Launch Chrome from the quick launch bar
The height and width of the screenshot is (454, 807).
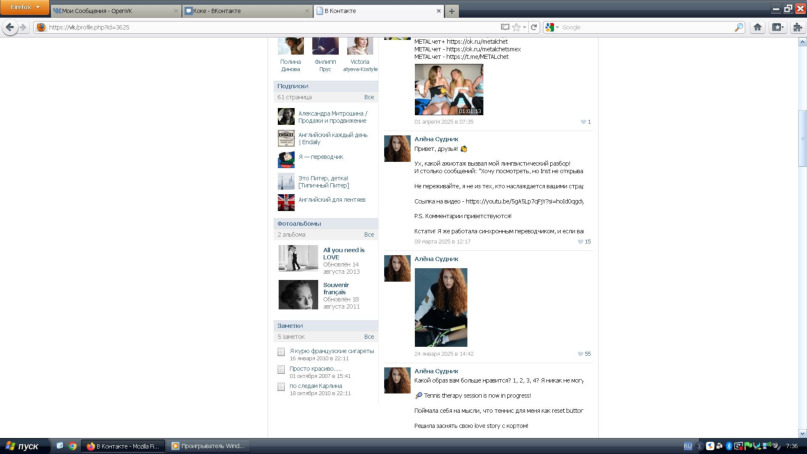tap(73, 446)
